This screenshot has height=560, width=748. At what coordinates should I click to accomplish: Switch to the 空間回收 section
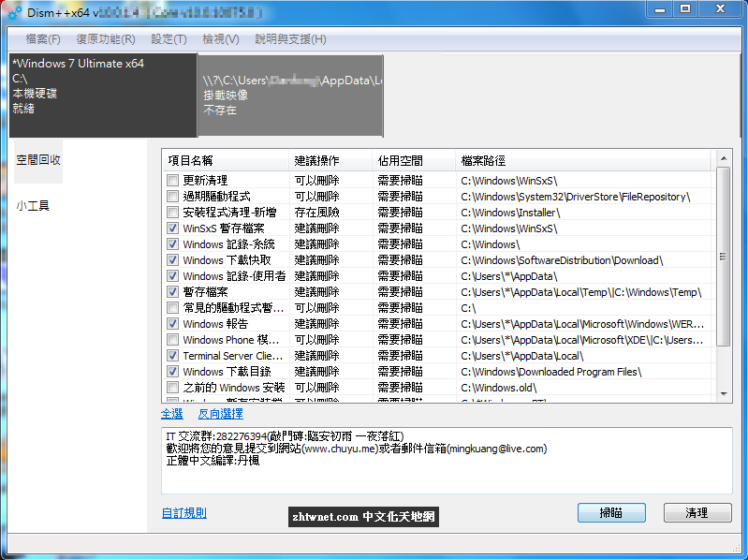click(38, 160)
